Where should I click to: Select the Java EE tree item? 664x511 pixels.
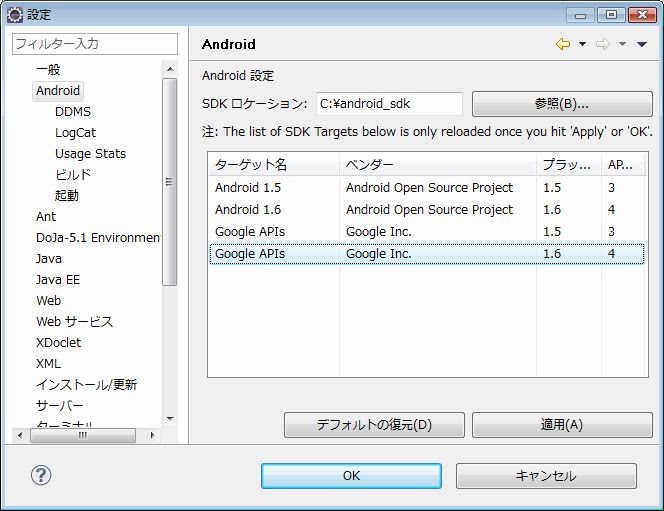click(x=58, y=280)
